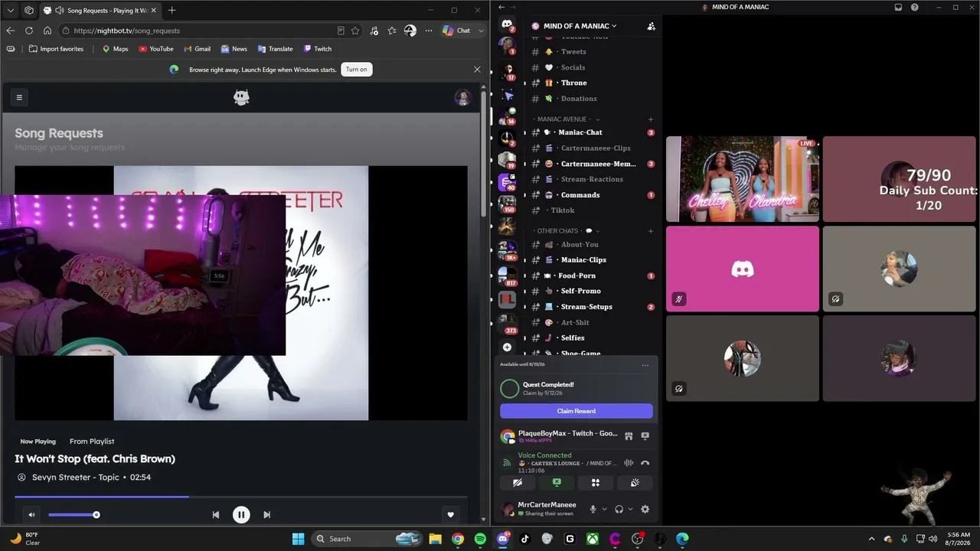Toggle Discord noise suppression icon
The width and height of the screenshot is (980, 551).
pos(629,463)
